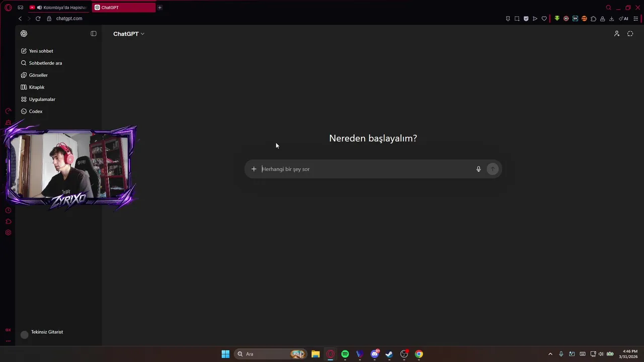Screen dimensions: 644x362
Task: Open the Windows Start menu
Action: (225, 354)
